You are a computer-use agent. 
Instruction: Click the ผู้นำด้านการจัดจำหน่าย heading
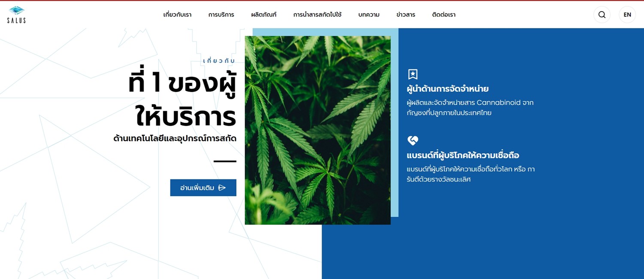coord(448,89)
